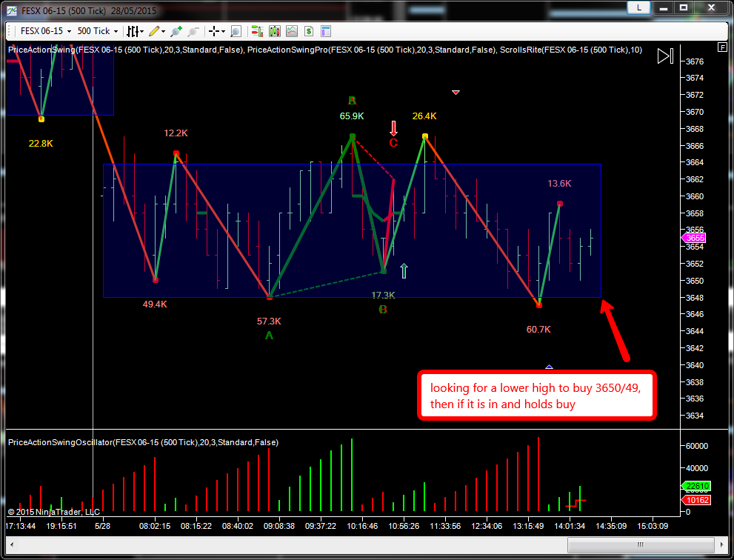
Task: Click the F box icon at chart corner
Action: [722, 47]
